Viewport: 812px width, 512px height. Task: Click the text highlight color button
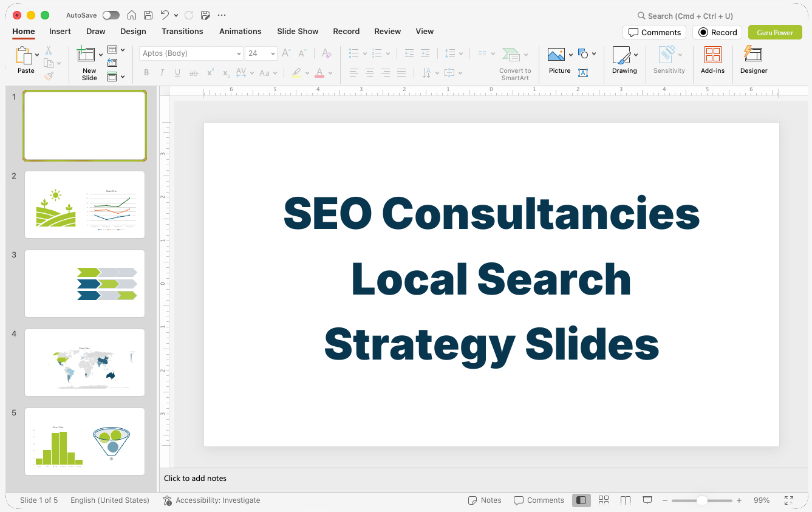(x=296, y=73)
